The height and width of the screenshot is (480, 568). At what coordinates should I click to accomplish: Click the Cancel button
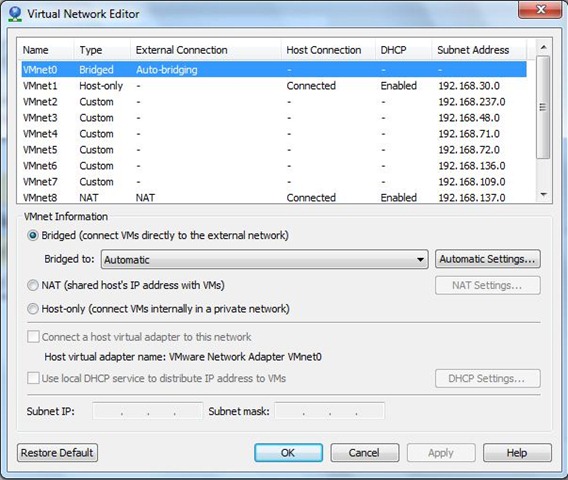(x=364, y=453)
